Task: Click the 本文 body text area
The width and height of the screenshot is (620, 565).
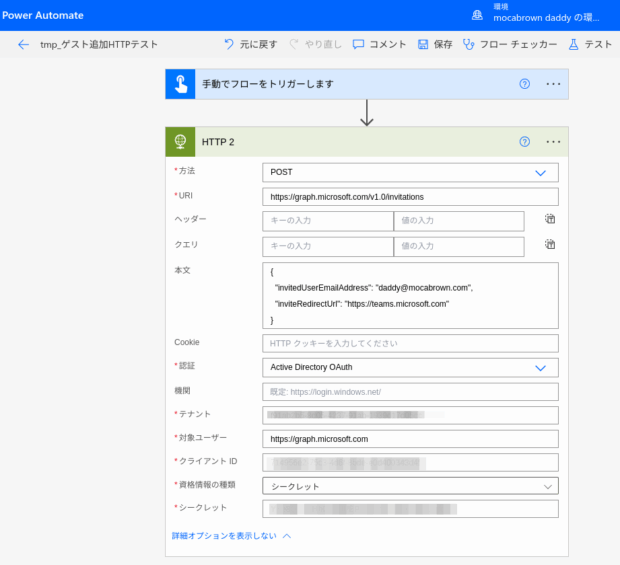Action: (x=410, y=295)
